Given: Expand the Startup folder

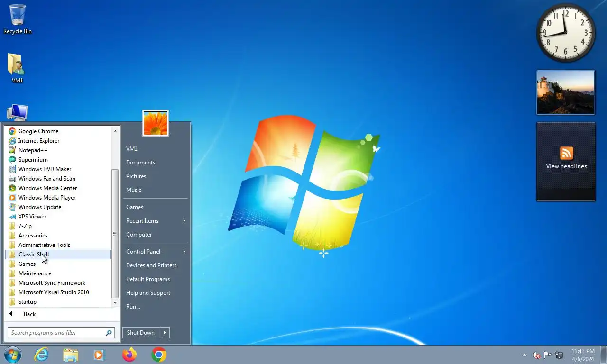Looking at the screenshot, I should coord(58,302).
